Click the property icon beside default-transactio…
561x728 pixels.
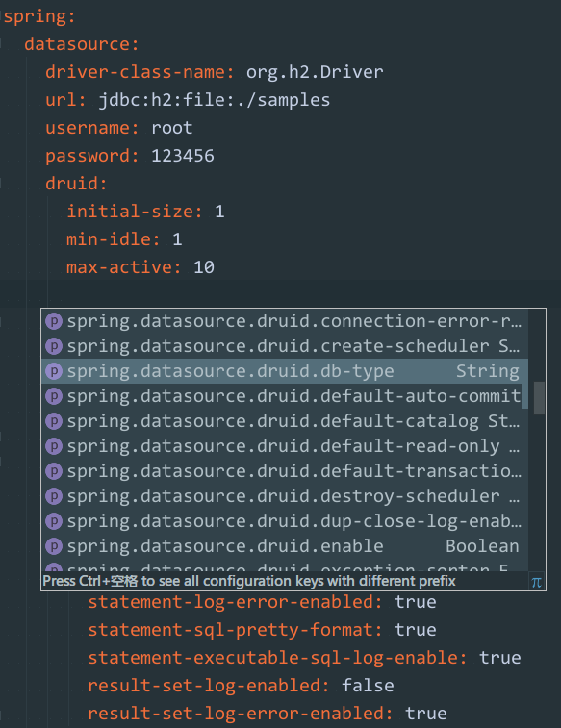click(54, 472)
